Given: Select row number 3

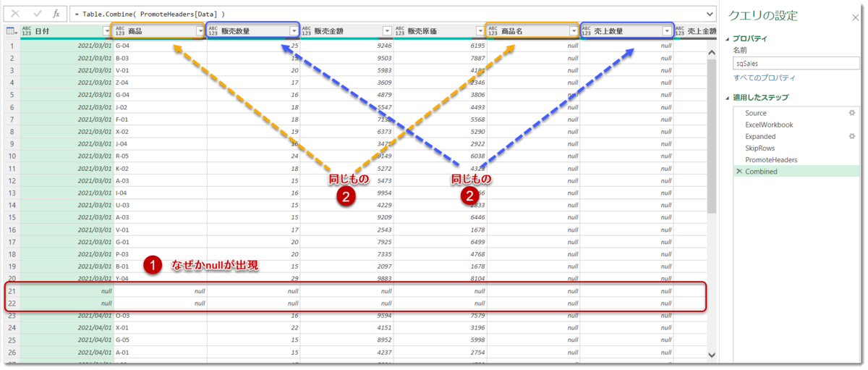Looking at the screenshot, I should point(12,70).
